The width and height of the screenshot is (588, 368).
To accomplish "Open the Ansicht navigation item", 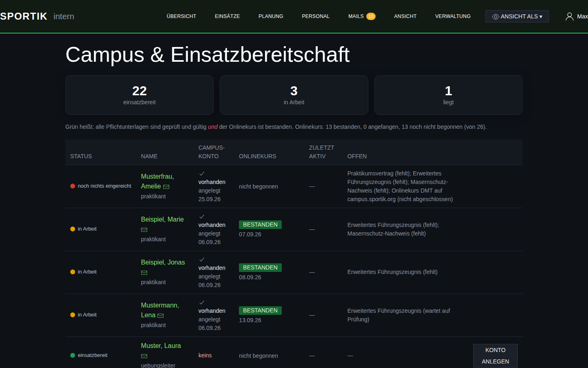I will [x=405, y=16].
